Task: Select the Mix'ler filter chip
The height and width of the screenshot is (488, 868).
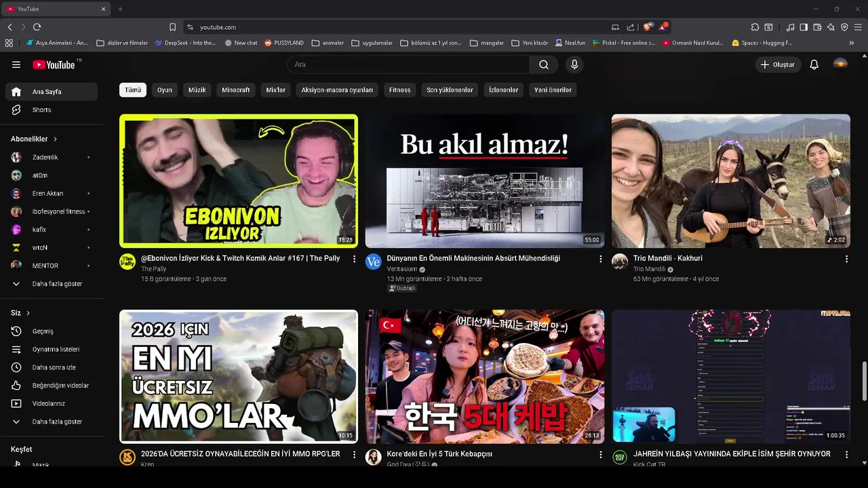Action: [x=276, y=89]
